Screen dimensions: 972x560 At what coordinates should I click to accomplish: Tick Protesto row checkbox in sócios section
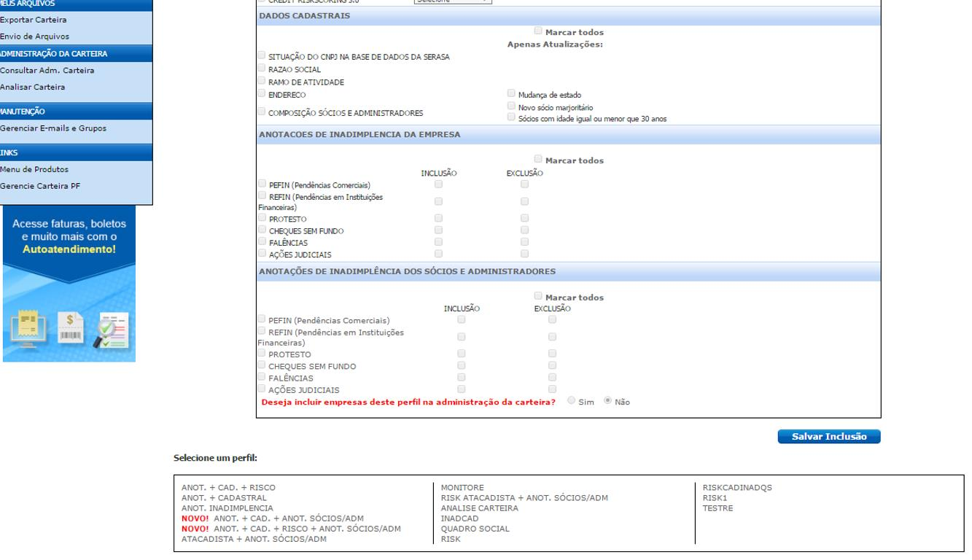[x=263, y=353]
